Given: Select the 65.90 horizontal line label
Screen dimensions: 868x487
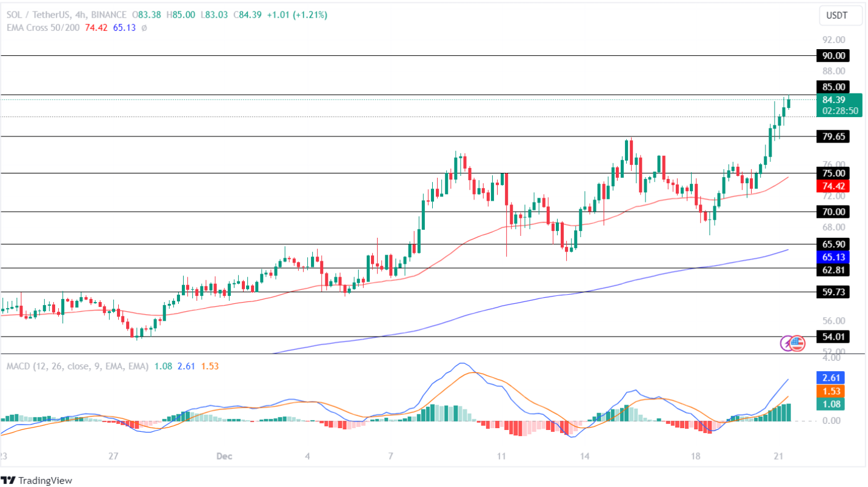Looking at the screenshot, I should coord(833,244).
